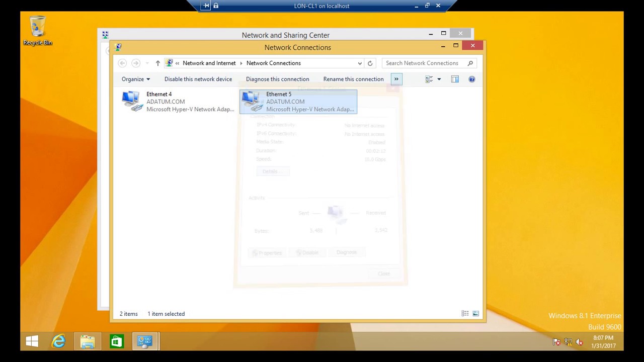The height and width of the screenshot is (362, 644).
Task: Click Disable this network device
Action: tap(198, 79)
